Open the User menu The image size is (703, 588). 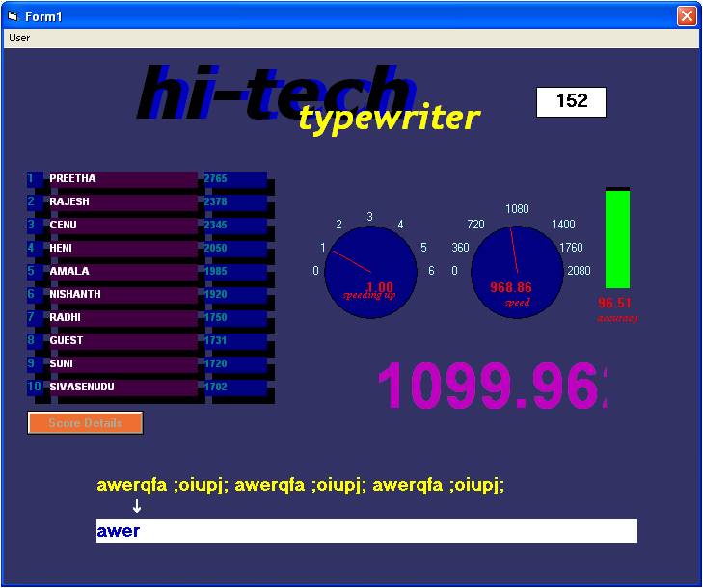point(19,39)
